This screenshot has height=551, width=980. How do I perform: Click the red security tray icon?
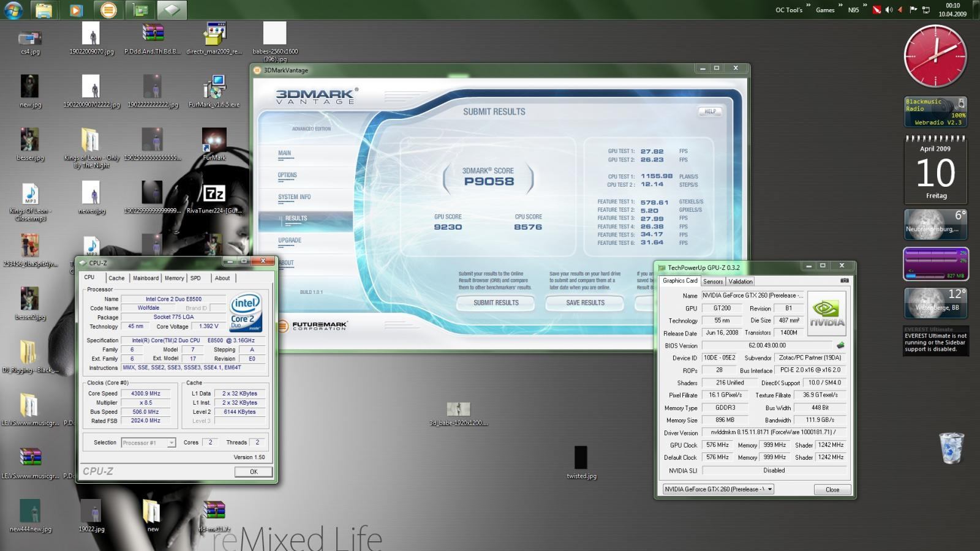click(876, 10)
